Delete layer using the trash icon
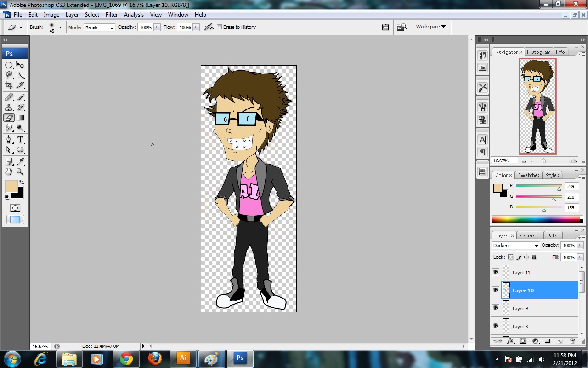Image resolution: width=588 pixels, height=368 pixels. (x=572, y=341)
